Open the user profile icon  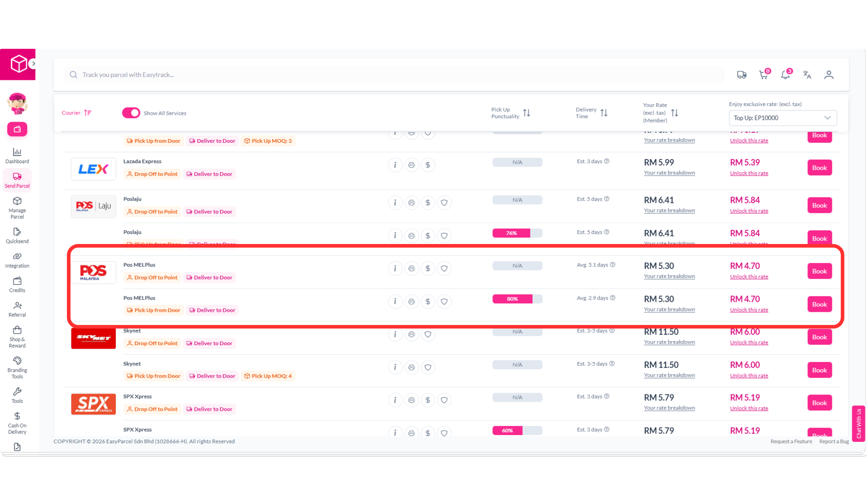click(x=829, y=75)
